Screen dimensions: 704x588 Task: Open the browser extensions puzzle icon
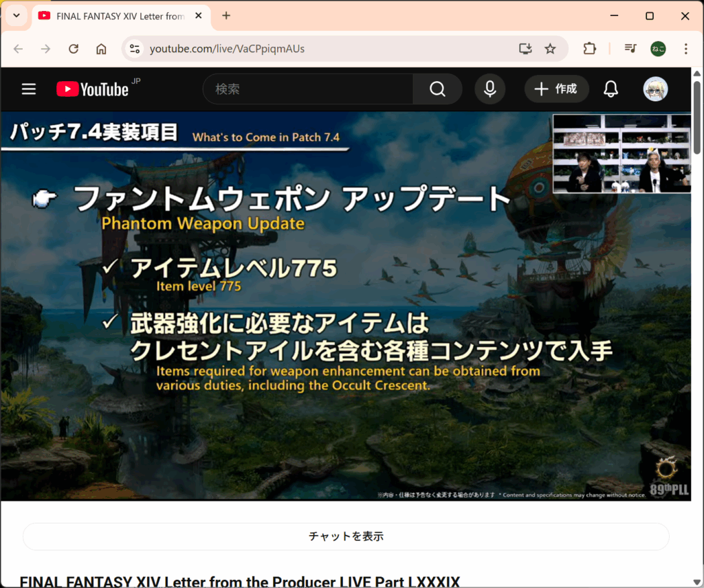[x=589, y=49]
